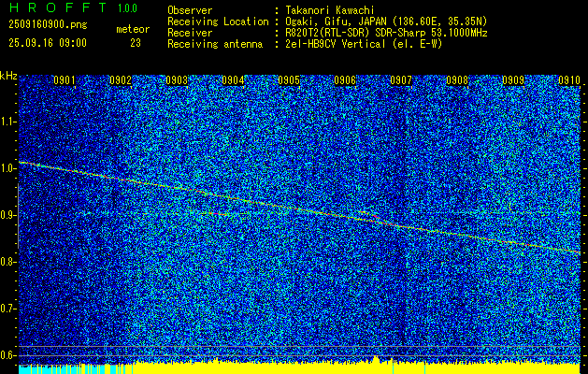Click the 1.0 kHz axis label
588x374 pixels.
point(7,168)
